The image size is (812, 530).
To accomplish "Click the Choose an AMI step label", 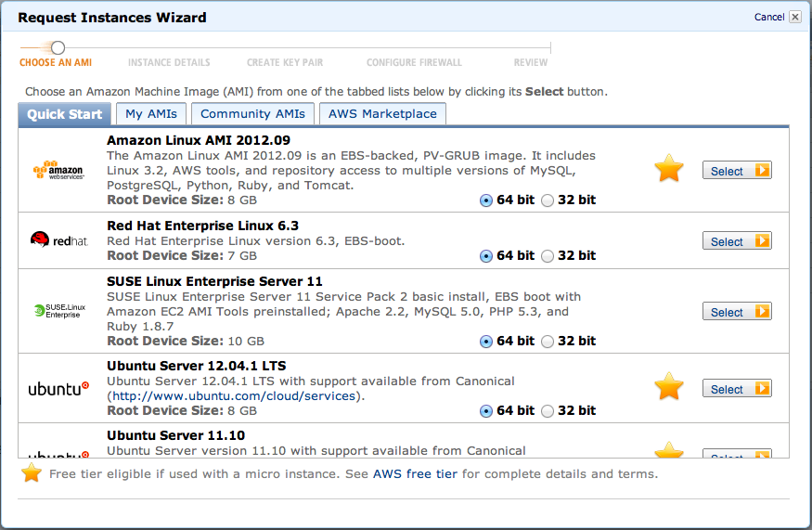I will tap(56, 63).
